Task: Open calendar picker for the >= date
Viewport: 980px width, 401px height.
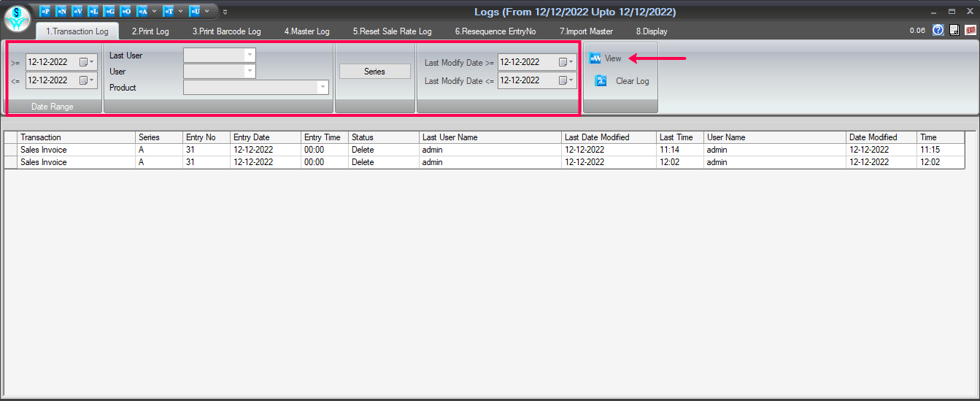Action: [86, 62]
